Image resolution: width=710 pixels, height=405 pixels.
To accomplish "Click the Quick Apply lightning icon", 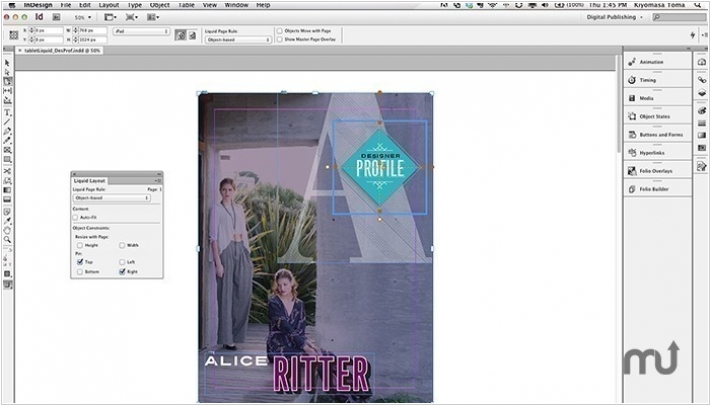I will pos(692,35).
